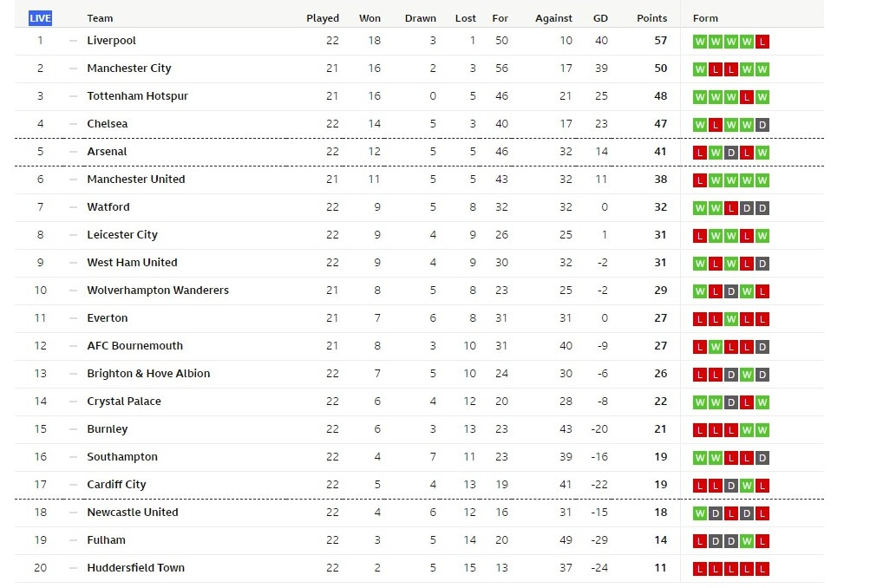Click Tottenham Hotspur's red L form icon
Viewport: 870px width, 588px height.
[x=747, y=97]
